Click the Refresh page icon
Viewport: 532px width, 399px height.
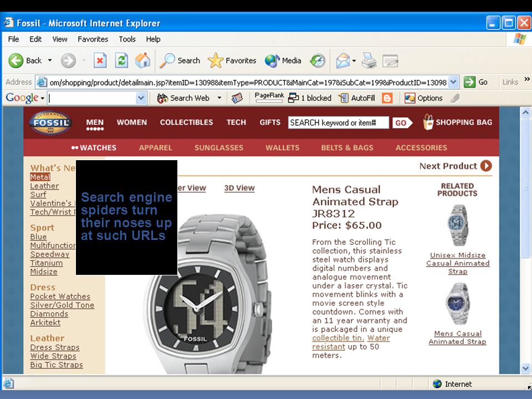121,61
